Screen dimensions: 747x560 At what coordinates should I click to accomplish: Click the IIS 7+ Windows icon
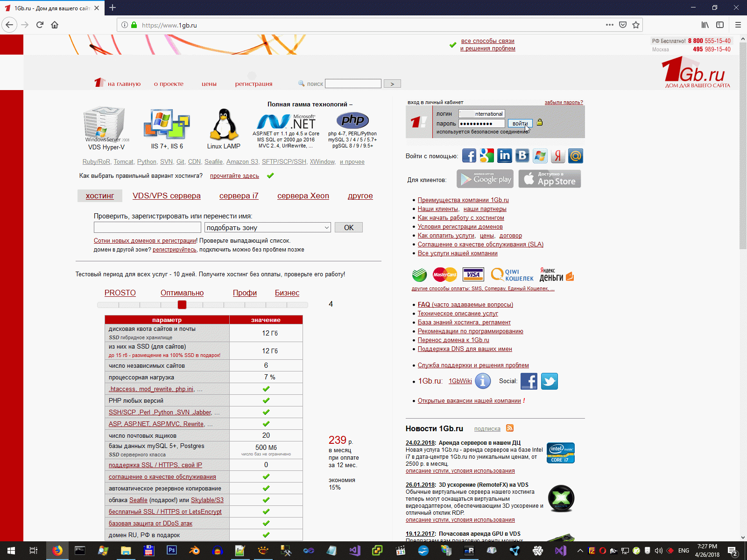pos(167,125)
